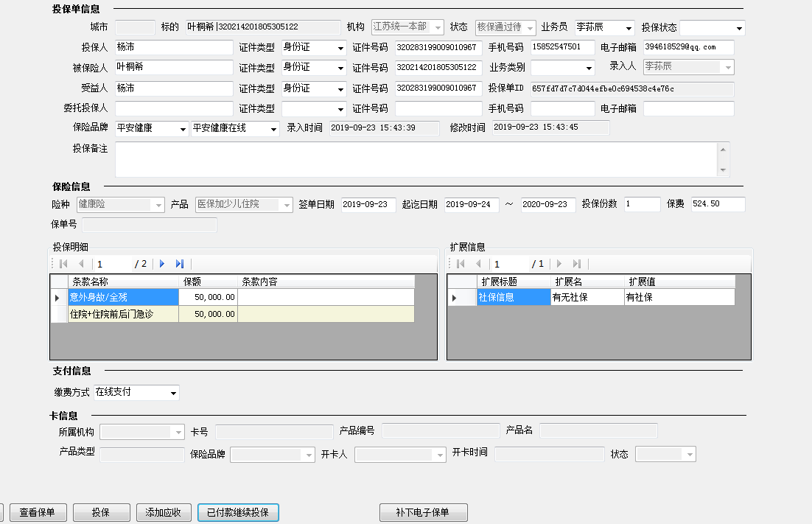Screen dimensions: 812x524
Task: Open the 业务类别 dropdown
Action: (x=588, y=68)
